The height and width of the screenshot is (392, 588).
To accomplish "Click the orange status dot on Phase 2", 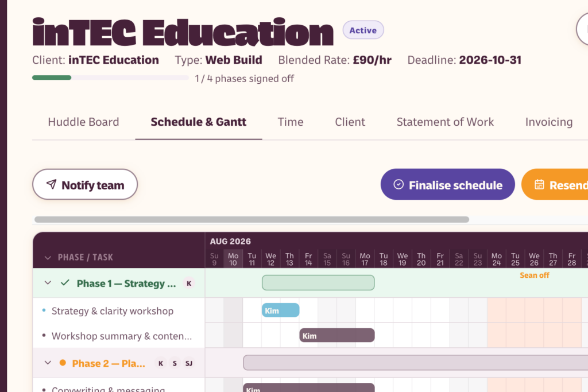I will click(63, 363).
